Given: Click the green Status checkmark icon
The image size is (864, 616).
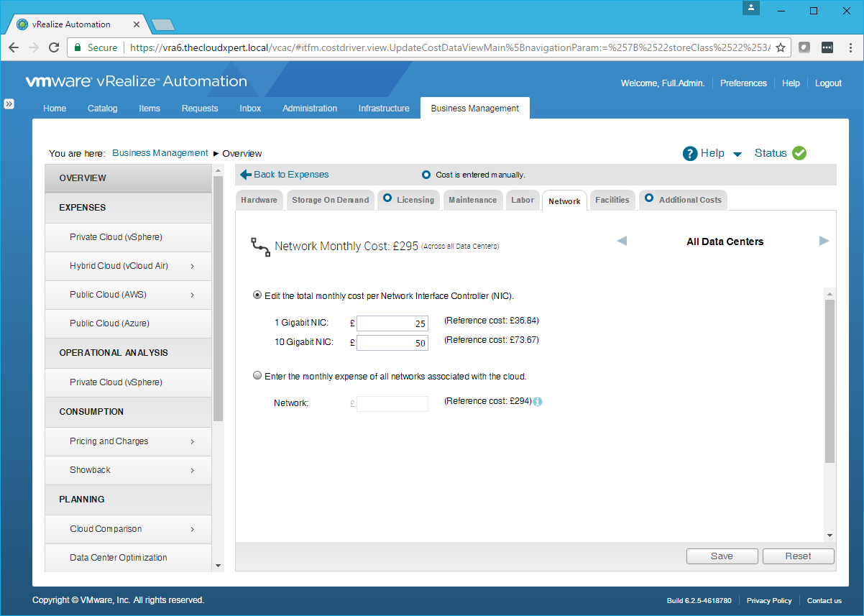Looking at the screenshot, I should point(799,153).
